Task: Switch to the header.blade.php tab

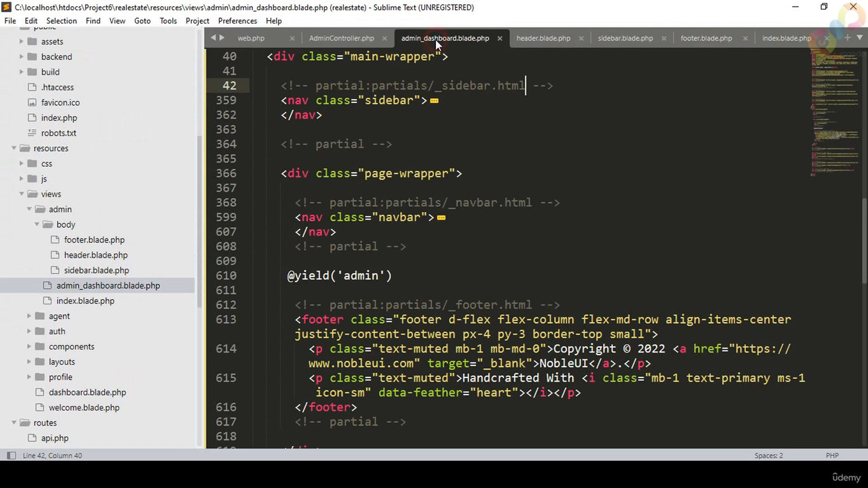Action: click(x=543, y=38)
